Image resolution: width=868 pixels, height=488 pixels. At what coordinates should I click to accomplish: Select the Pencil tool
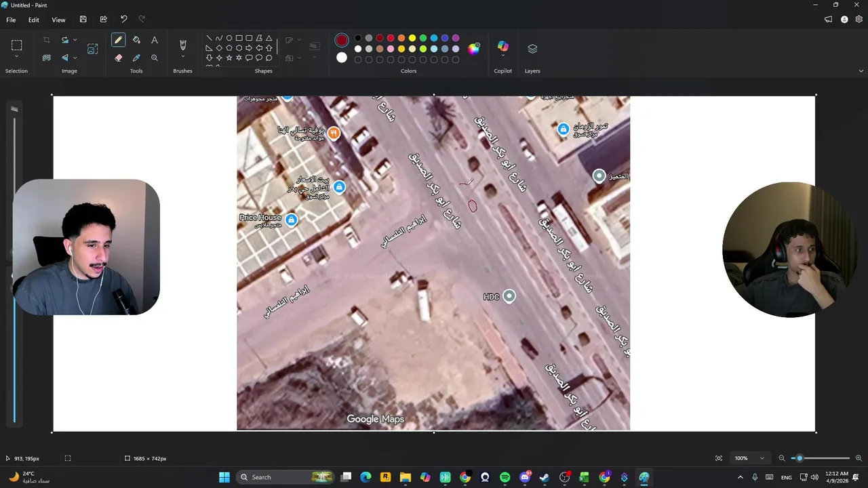tap(118, 40)
